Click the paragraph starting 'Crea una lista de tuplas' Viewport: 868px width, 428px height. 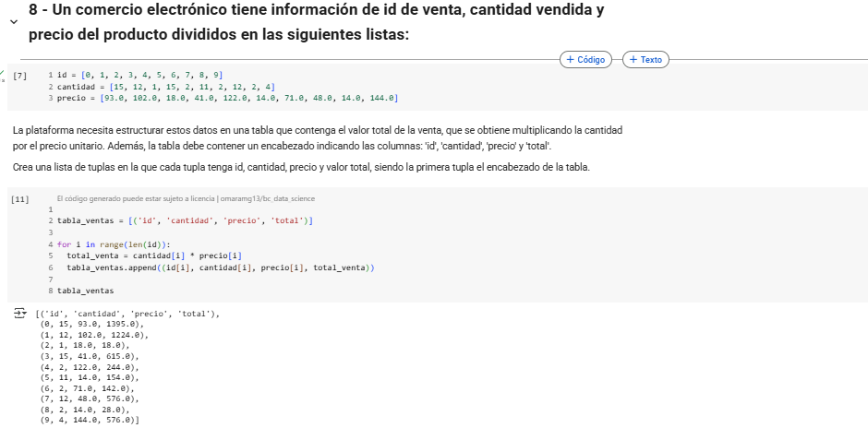click(301, 168)
